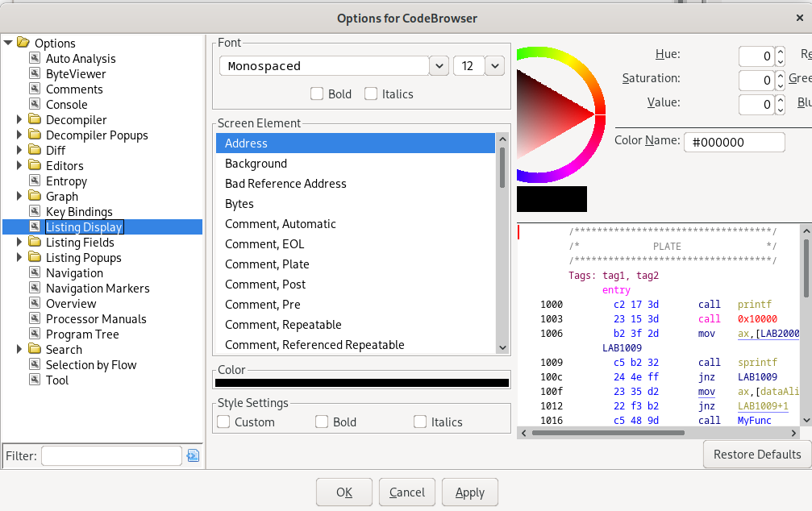Click the black Color bar swatch
The width and height of the screenshot is (812, 511).
(x=362, y=383)
